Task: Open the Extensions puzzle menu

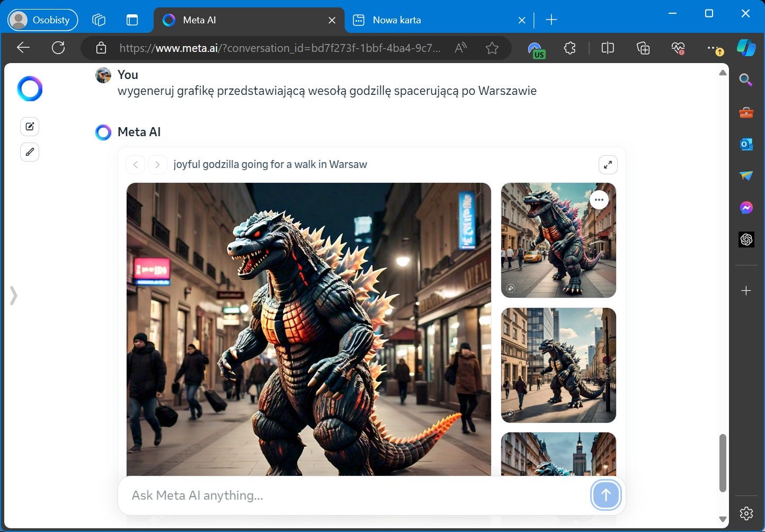Action: pyautogui.click(x=570, y=48)
